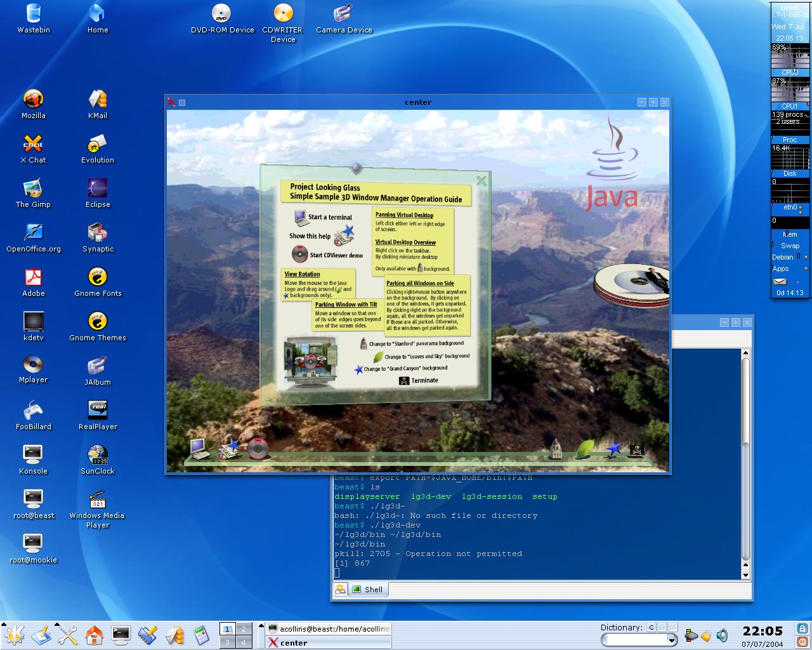This screenshot has height=650, width=812.
Task: Switch to virtual desktop 4
Action: pyautogui.click(x=243, y=642)
